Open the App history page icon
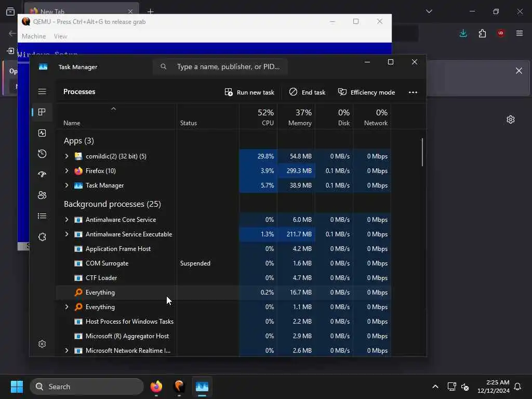This screenshot has height=399, width=532. [x=42, y=154]
